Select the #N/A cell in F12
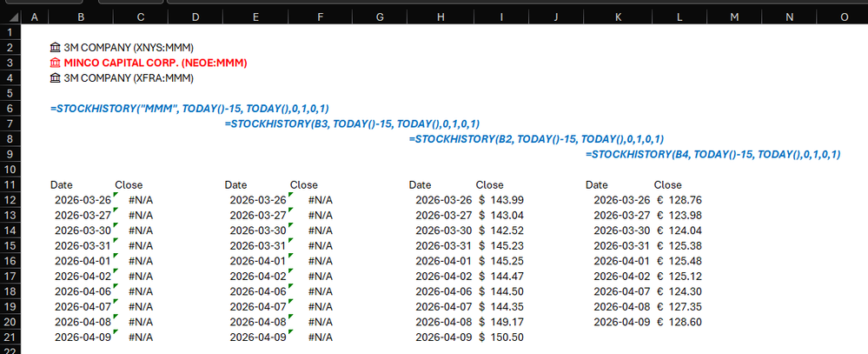The width and height of the screenshot is (868, 354). point(320,200)
